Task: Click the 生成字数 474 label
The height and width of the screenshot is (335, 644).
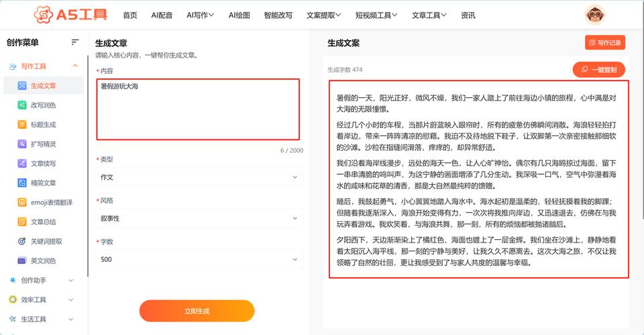Action: [345, 70]
